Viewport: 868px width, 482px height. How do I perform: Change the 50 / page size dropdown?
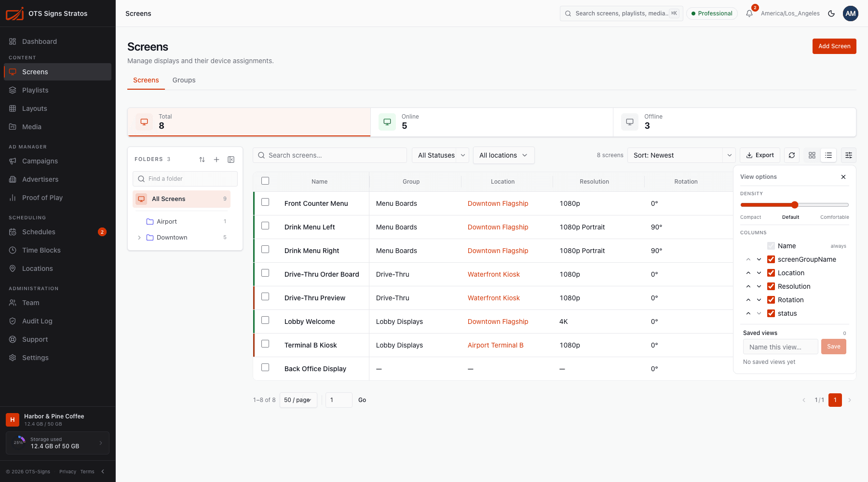[x=298, y=400]
